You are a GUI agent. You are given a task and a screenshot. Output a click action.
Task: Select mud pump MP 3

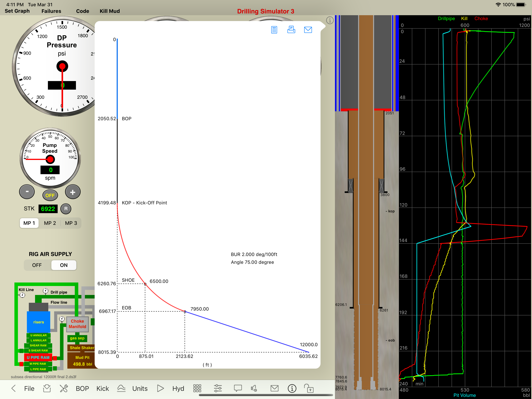click(71, 223)
